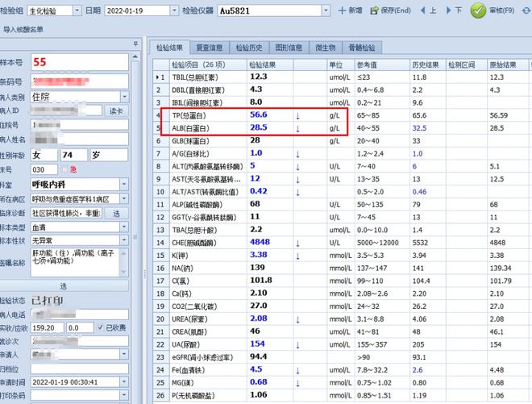Click the pin icon on left panel

(135, 44)
